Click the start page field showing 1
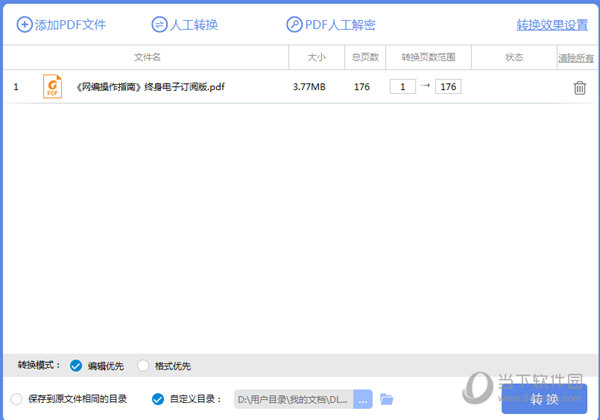 (x=403, y=86)
